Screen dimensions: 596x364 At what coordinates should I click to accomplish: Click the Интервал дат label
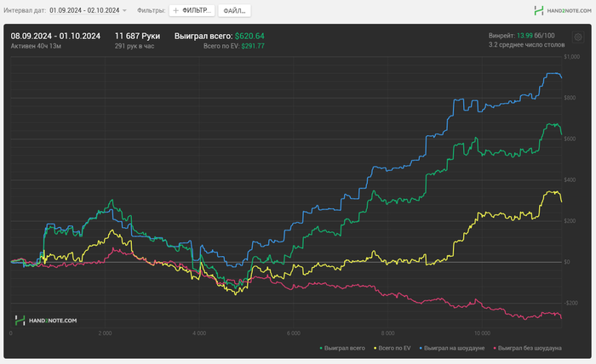point(25,10)
